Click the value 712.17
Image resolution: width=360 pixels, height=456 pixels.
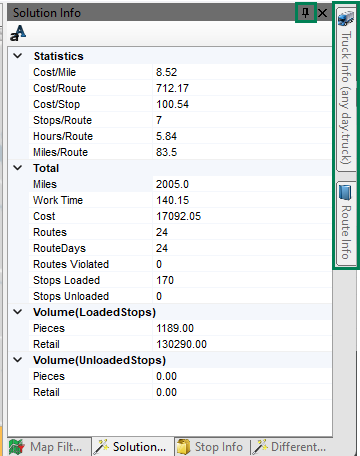point(172,88)
